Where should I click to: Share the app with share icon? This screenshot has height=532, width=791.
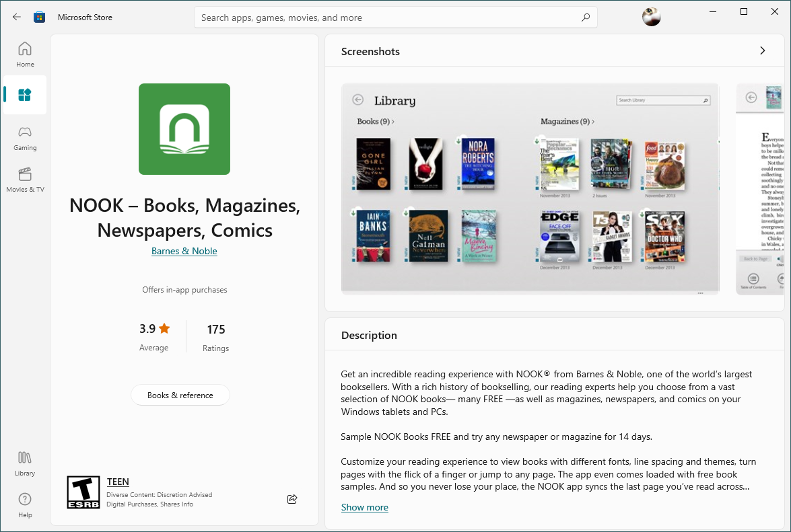coord(292,499)
